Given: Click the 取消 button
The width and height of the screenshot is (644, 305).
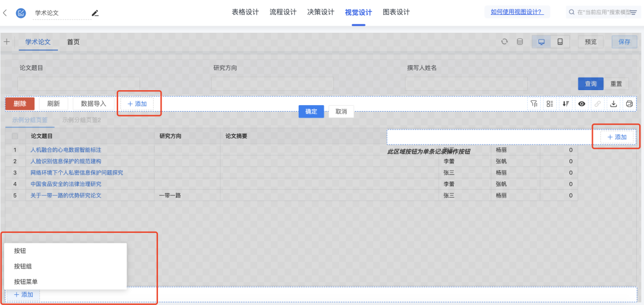Looking at the screenshot, I should click(x=341, y=112).
